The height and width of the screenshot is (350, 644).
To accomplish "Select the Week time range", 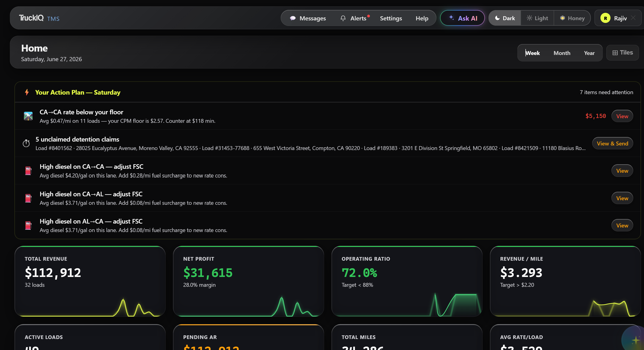I will (x=533, y=53).
